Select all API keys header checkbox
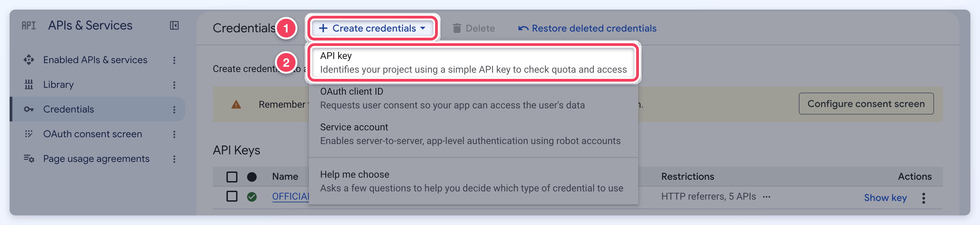Screen dimensions: 980x225 [232, 177]
